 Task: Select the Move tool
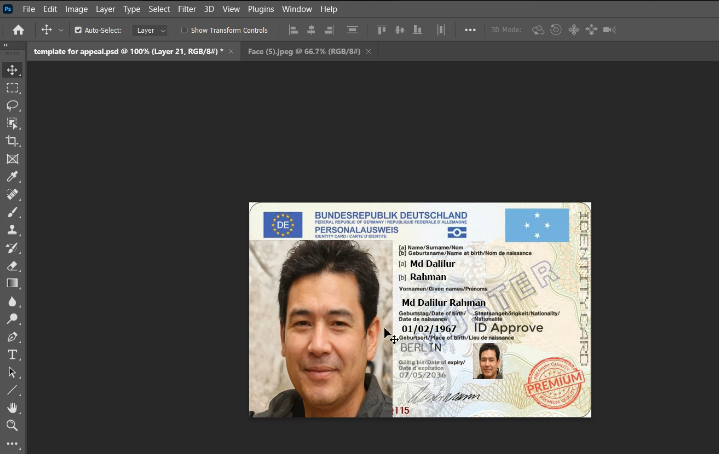pyautogui.click(x=13, y=70)
